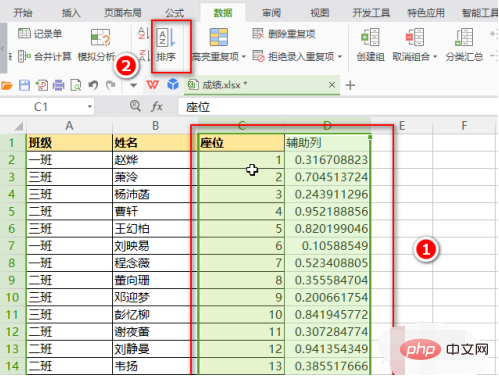Click the formula bar showing 座位
This screenshot has width=499, height=382.
tap(338, 107)
